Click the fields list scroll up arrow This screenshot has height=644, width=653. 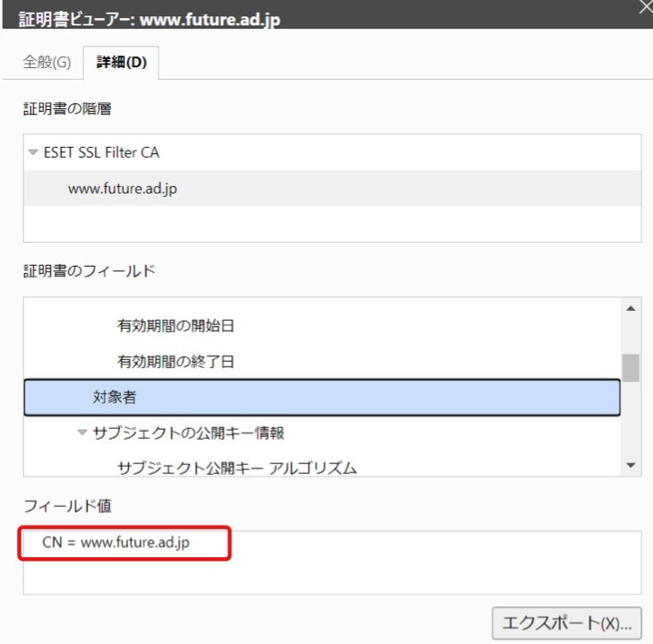[631, 309]
